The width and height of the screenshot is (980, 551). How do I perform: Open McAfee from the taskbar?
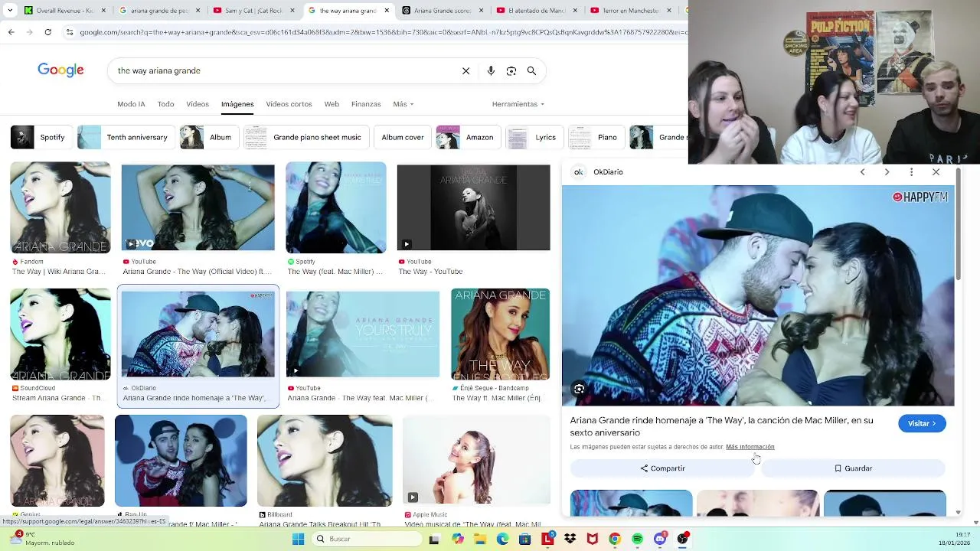[592, 539]
